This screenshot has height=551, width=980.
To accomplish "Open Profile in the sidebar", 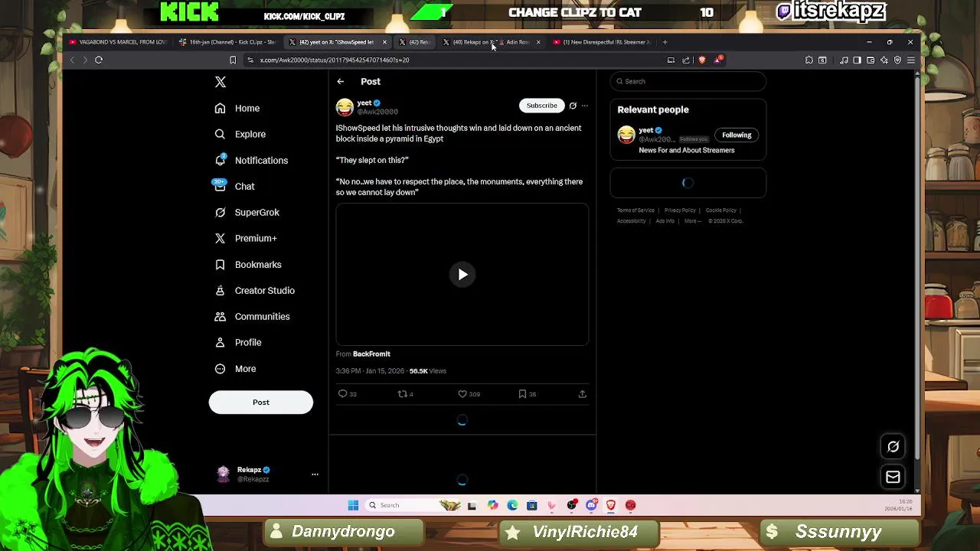I will coord(237,342).
